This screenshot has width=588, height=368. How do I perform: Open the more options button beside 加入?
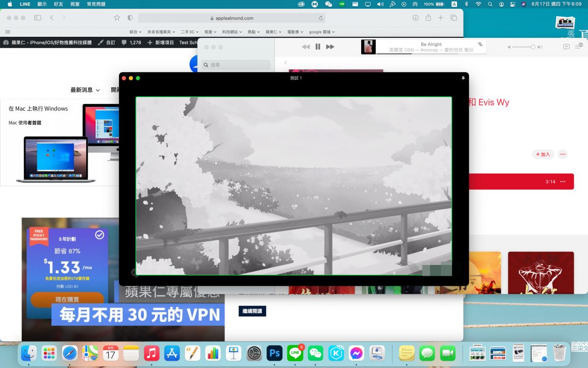(x=563, y=154)
